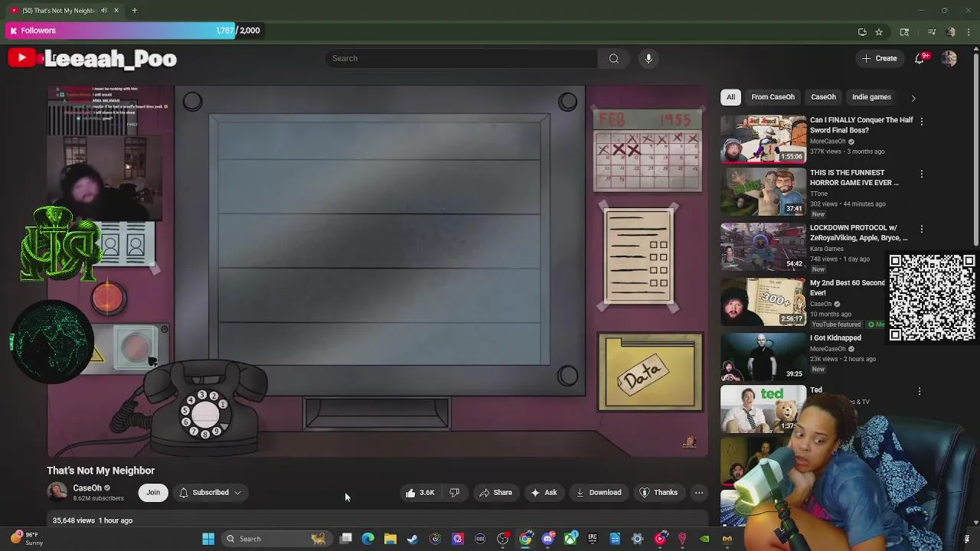
Task: Click in the YouTube search field
Action: point(462,58)
